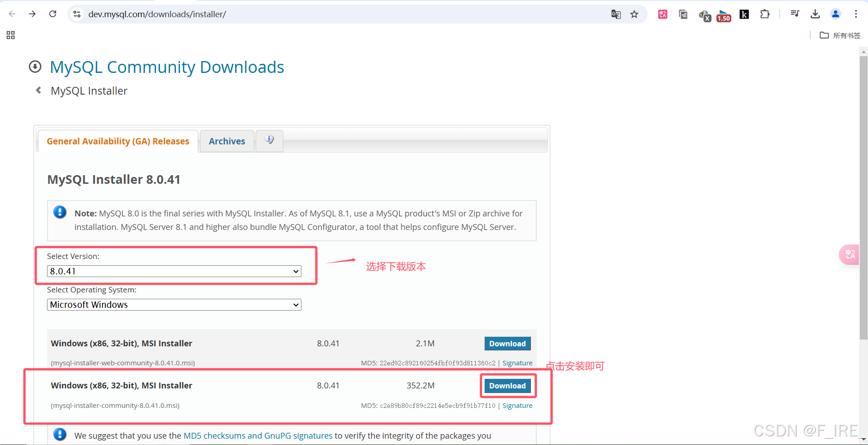Open the 所有书签 bookmarks folder
868x445 pixels.
point(840,35)
